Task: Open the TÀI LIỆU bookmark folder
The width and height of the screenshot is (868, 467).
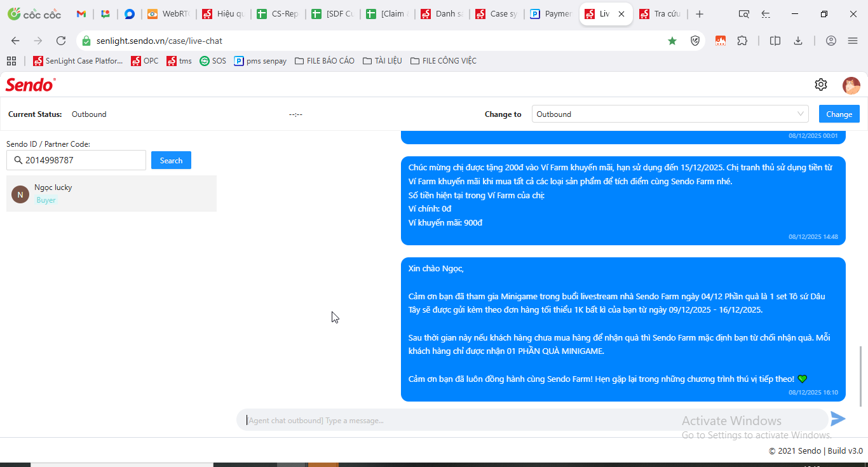Action: click(382, 61)
